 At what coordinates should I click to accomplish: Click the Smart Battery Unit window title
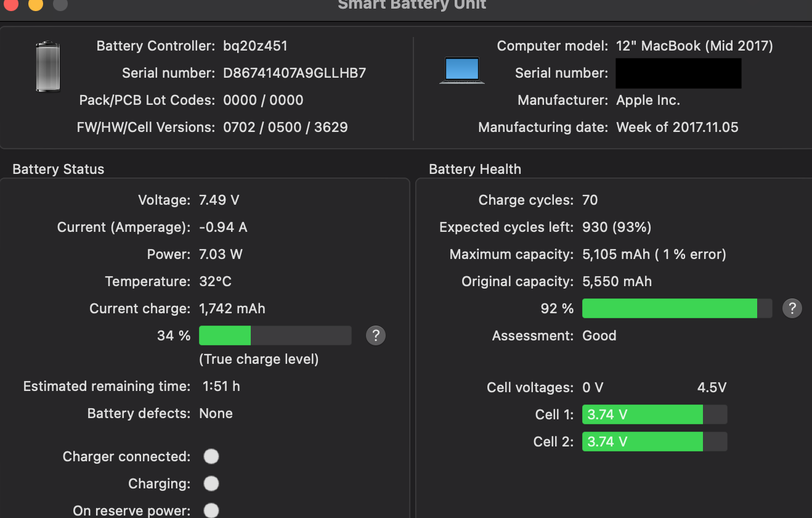tap(412, 5)
